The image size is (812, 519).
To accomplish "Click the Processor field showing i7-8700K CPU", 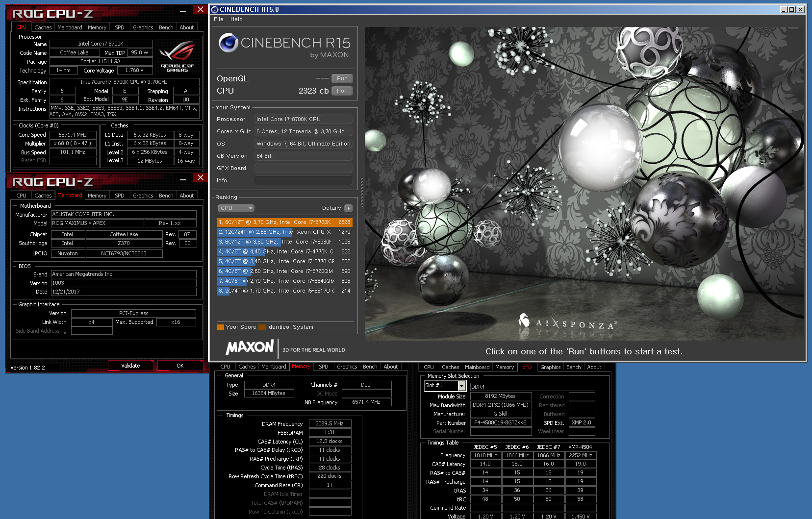I will pyautogui.click(x=303, y=119).
